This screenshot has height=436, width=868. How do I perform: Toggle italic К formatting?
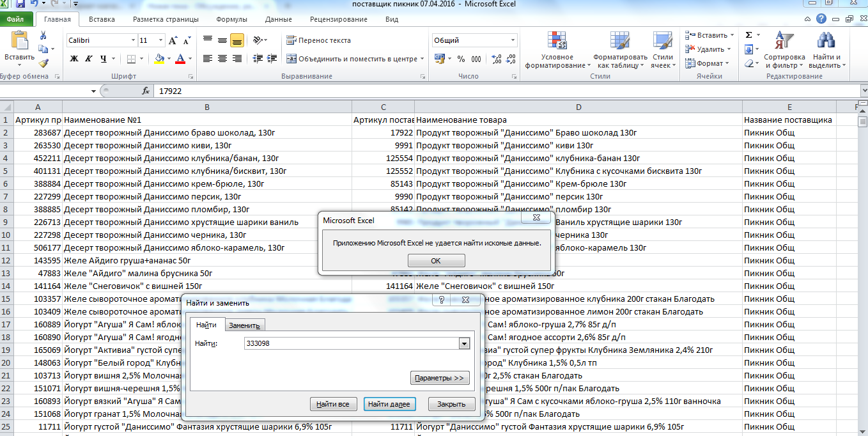(x=89, y=59)
